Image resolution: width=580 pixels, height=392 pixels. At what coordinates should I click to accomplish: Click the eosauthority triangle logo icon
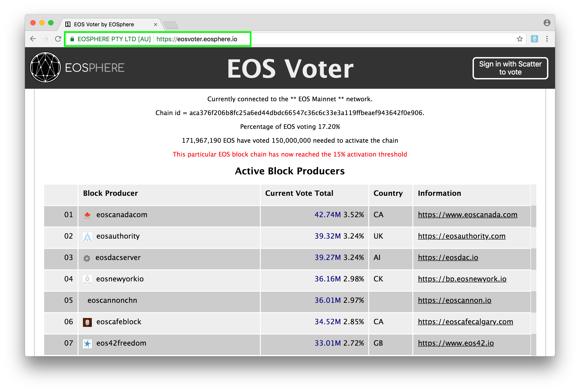pos(87,236)
